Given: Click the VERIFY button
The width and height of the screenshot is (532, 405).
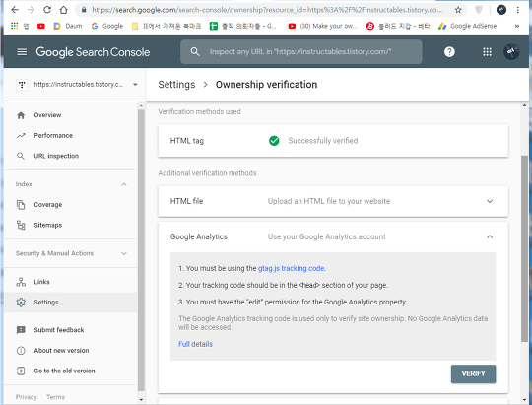Looking at the screenshot, I should [x=473, y=373].
